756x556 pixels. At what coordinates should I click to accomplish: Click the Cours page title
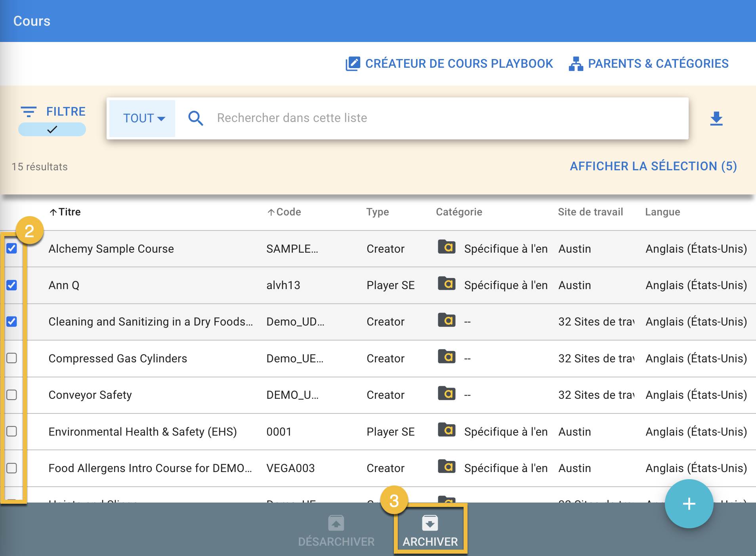(32, 21)
